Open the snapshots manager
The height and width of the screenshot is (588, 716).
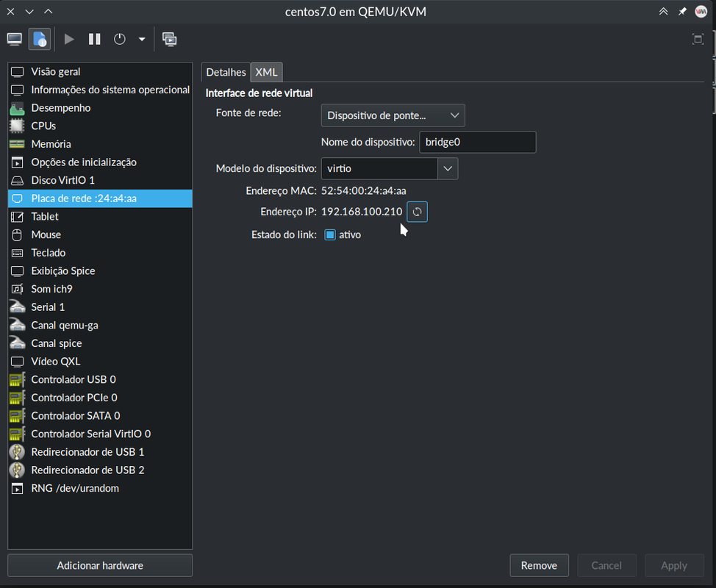pos(169,39)
